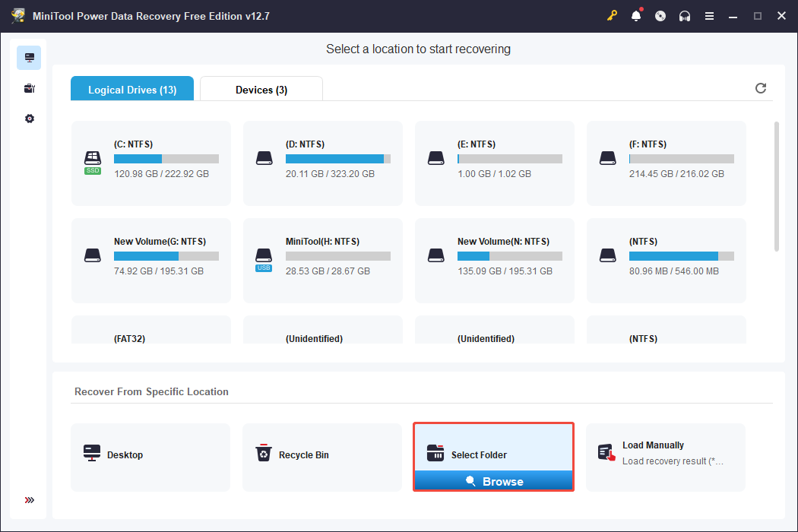Open the license key registration icon
This screenshot has width=798, height=532.
[x=612, y=15]
